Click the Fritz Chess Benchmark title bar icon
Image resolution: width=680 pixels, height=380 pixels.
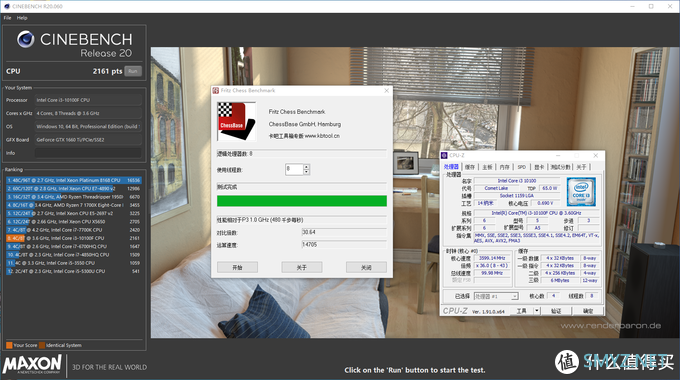(x=216, y=90)
